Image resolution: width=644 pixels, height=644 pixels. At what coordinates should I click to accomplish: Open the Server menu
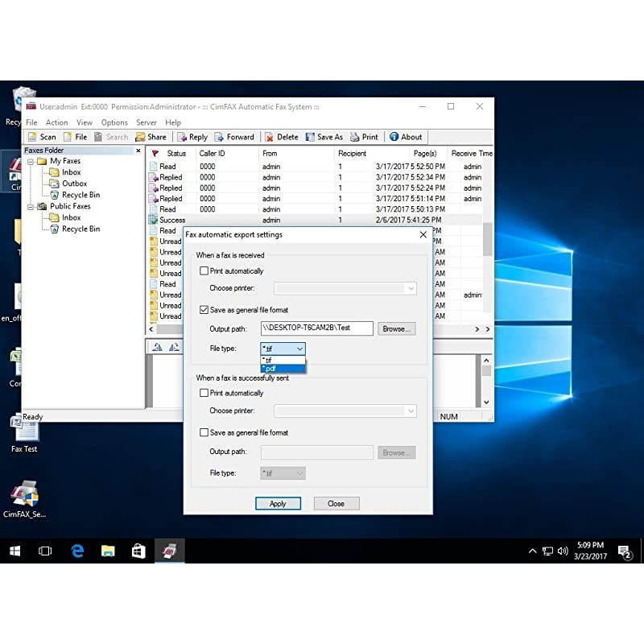tap(147, 123)
